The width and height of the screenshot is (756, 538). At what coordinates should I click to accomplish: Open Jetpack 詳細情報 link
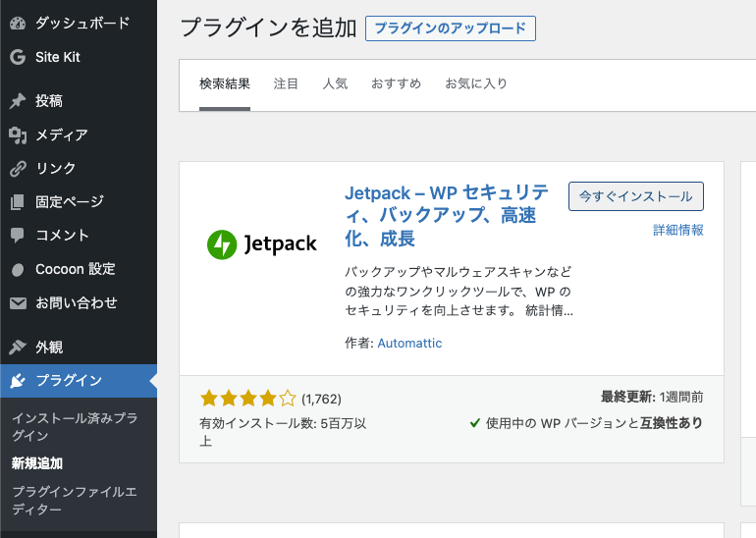click(x=678, y=230)
